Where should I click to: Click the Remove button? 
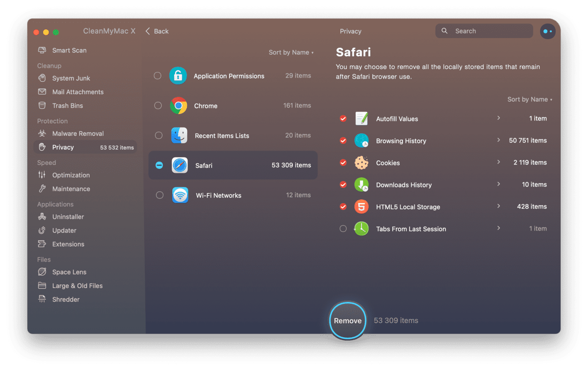pos(348,321)
